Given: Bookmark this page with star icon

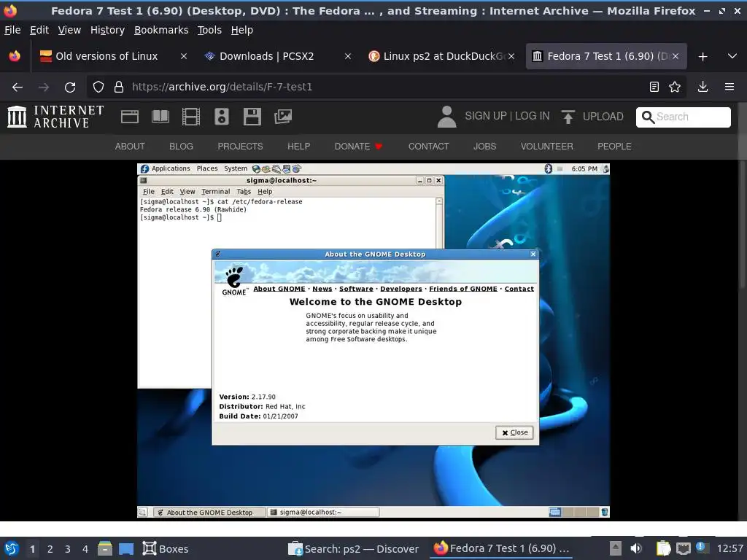Looking at the screenshot, I should pos(675,87).
